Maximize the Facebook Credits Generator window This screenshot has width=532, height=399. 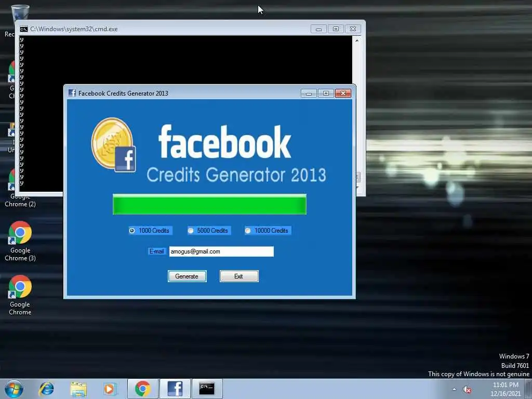click(x=326, y=94)
